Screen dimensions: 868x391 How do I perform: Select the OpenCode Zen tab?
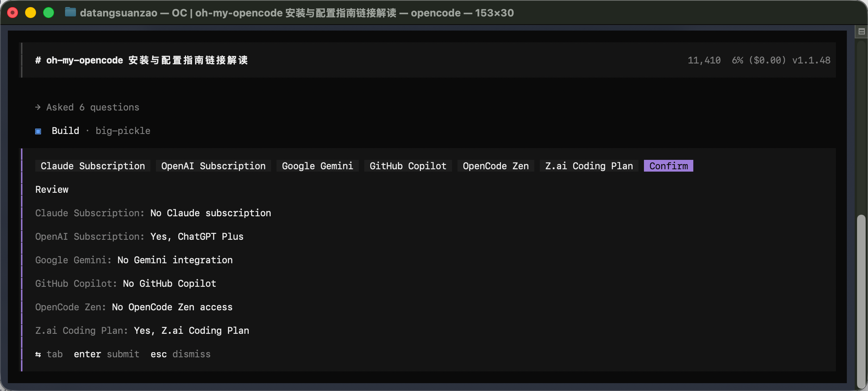(496, 166)
